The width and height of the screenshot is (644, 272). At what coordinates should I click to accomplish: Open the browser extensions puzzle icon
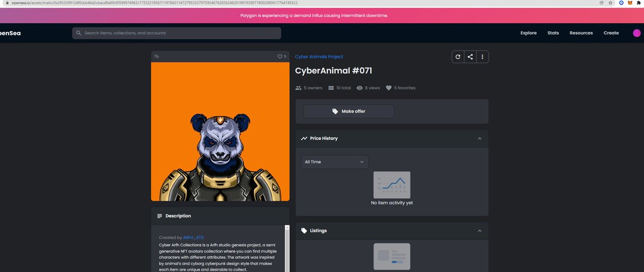click(x=638, y=3)
